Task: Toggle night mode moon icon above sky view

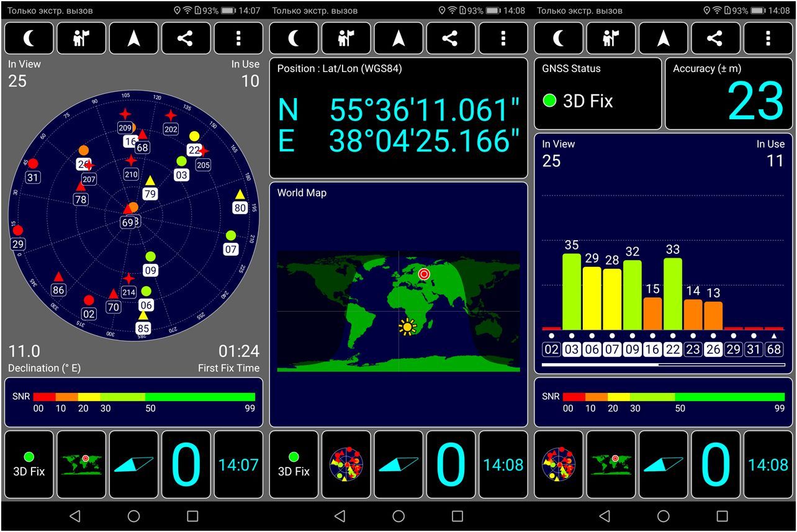Action: pyautogui.click(x=29, y=38)
